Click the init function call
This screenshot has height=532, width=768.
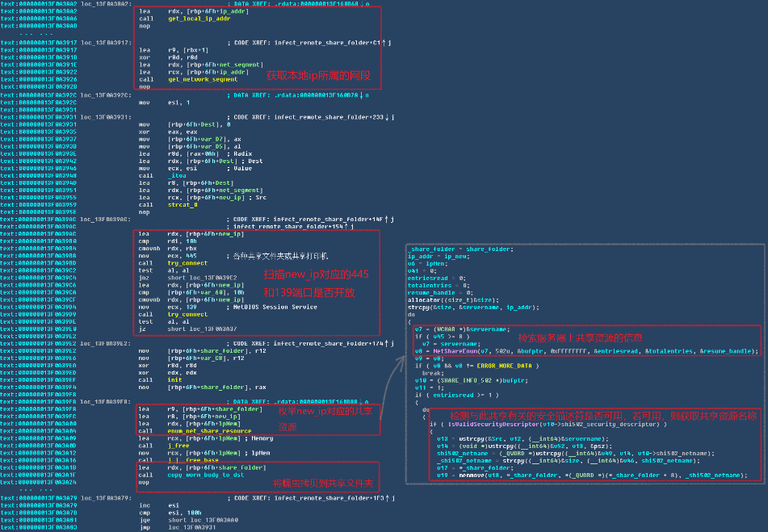[174, 379]
